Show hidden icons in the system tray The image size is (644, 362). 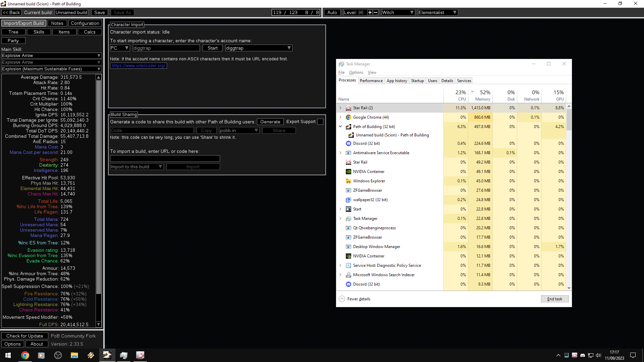pyautogui.click(x=558, y=355)
